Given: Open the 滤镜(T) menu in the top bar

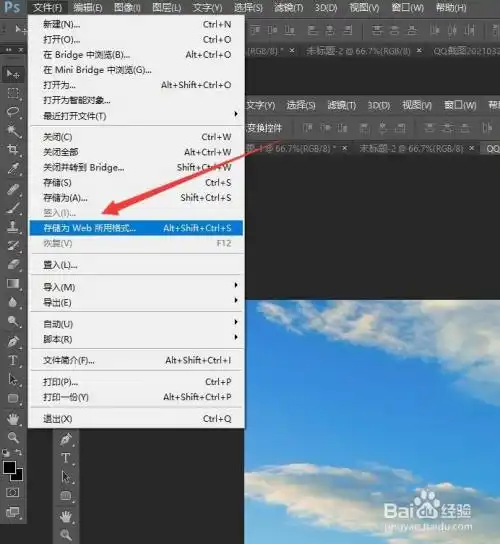Looking at the screenshot, I should (289, 7).
